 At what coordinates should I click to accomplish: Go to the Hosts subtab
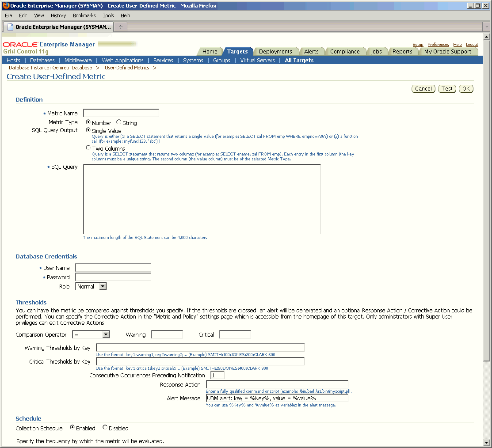13,60
